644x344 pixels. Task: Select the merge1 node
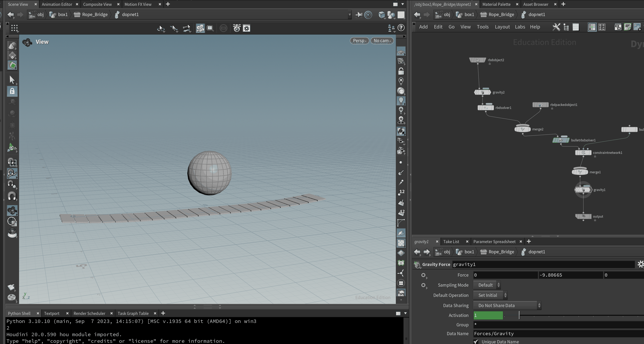click(580, 172)
